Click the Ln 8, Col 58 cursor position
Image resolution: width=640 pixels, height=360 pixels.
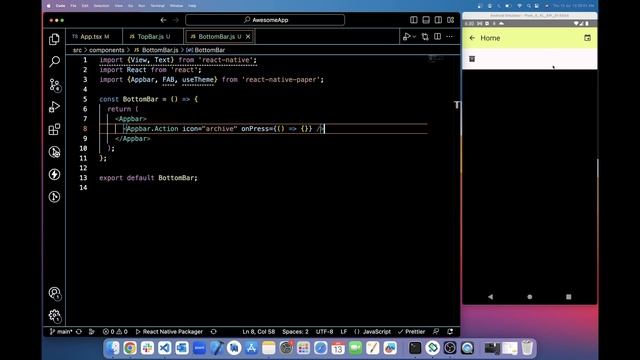point(258,331)
